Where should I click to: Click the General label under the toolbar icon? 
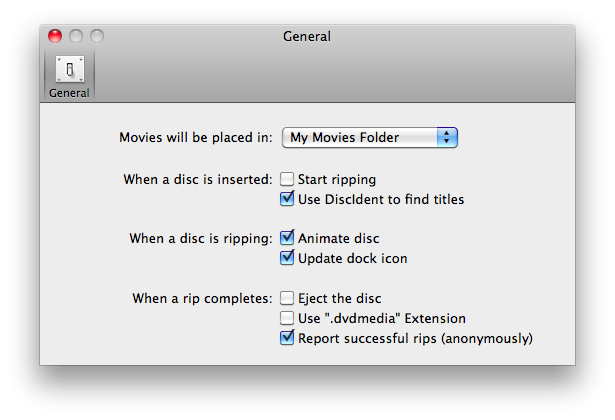point(69,93)
